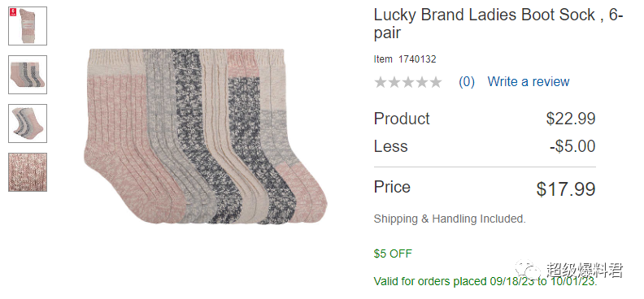This screenshot has height=299, width=644.
Task: Click the second rating star
Action: (x=394, y=82)
